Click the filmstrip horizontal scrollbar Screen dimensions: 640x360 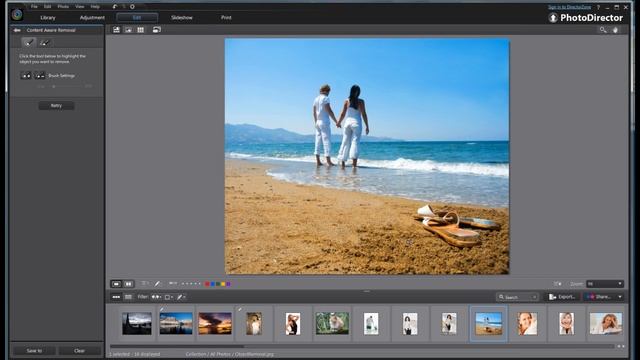click(x=177, y=346)
